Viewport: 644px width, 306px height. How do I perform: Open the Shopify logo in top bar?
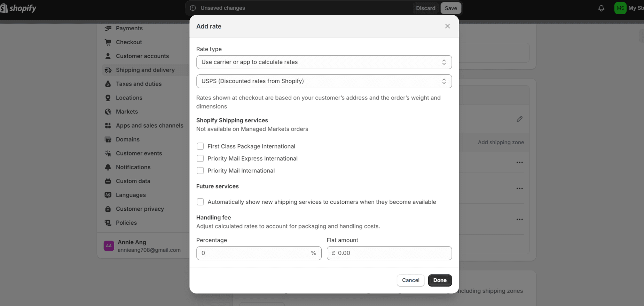pyautogui.click(x=19, y=8)
